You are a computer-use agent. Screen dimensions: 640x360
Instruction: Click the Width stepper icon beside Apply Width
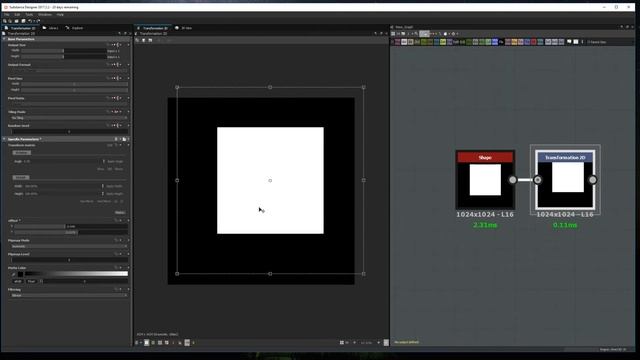point(103,186)
